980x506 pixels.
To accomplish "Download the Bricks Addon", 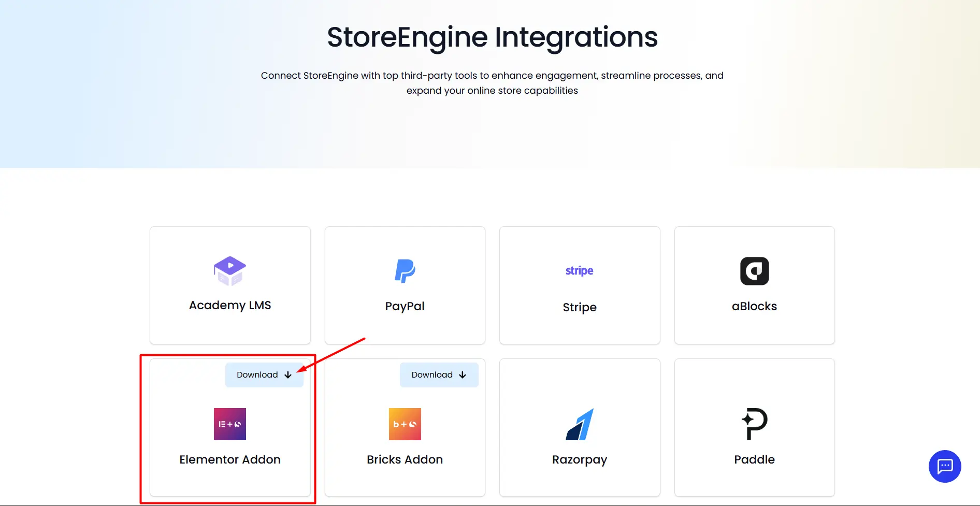I will [439, 374].
